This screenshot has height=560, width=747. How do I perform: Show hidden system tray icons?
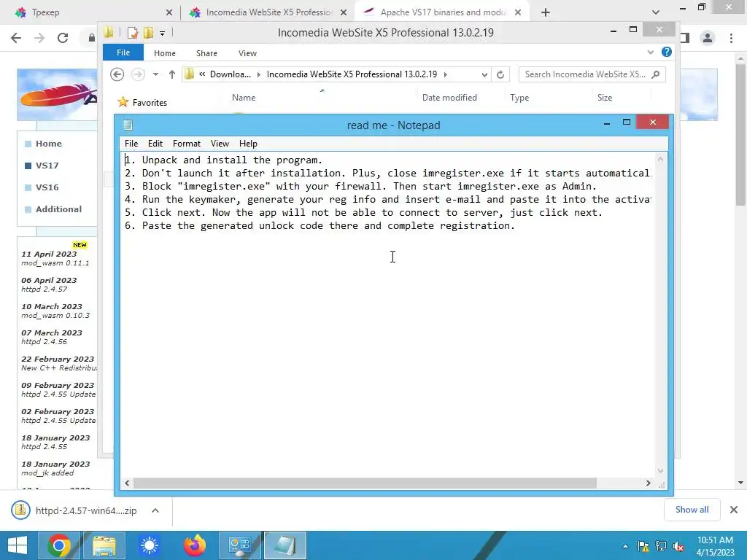[625, 546]
